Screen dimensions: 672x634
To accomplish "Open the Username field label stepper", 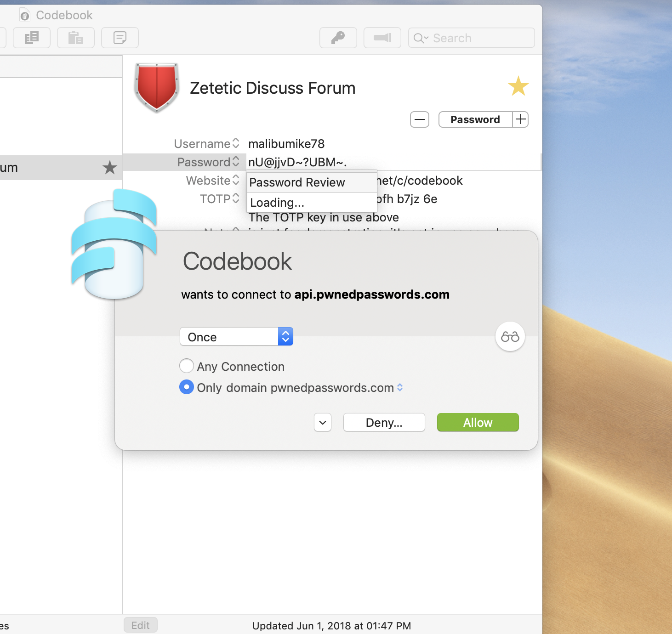I will click(236, 143).
